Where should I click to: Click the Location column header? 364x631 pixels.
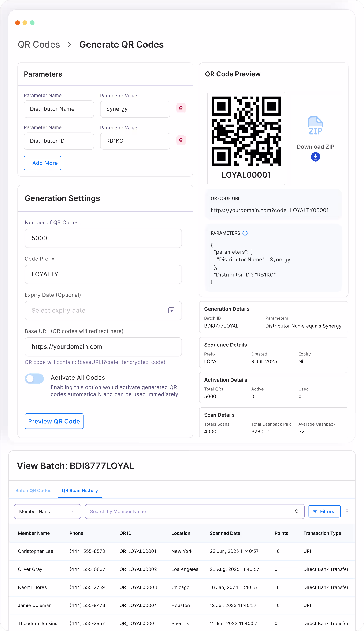tap(181, 533)
